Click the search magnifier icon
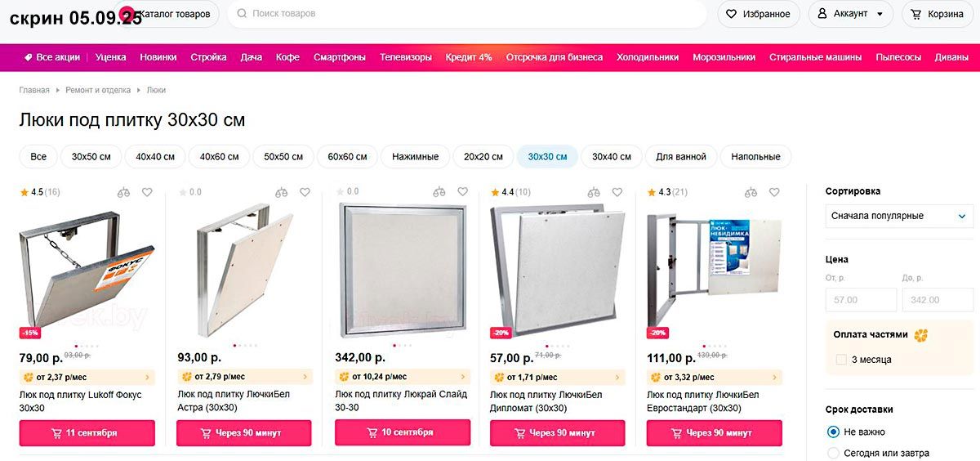980x461 pixels. pos(242,14)
